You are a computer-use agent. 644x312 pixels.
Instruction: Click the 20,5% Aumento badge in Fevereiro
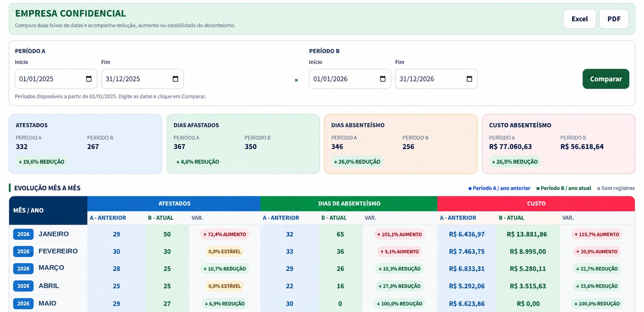point(596,252)
